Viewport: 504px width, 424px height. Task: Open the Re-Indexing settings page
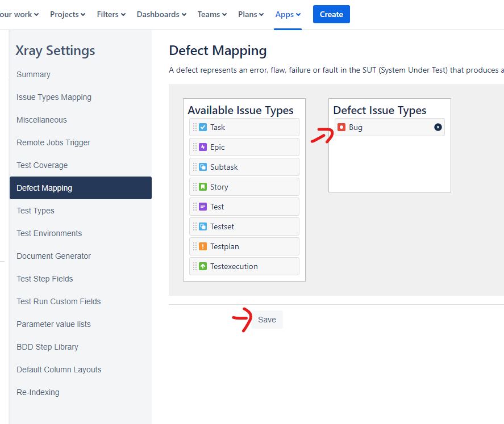tap(38, 392)
